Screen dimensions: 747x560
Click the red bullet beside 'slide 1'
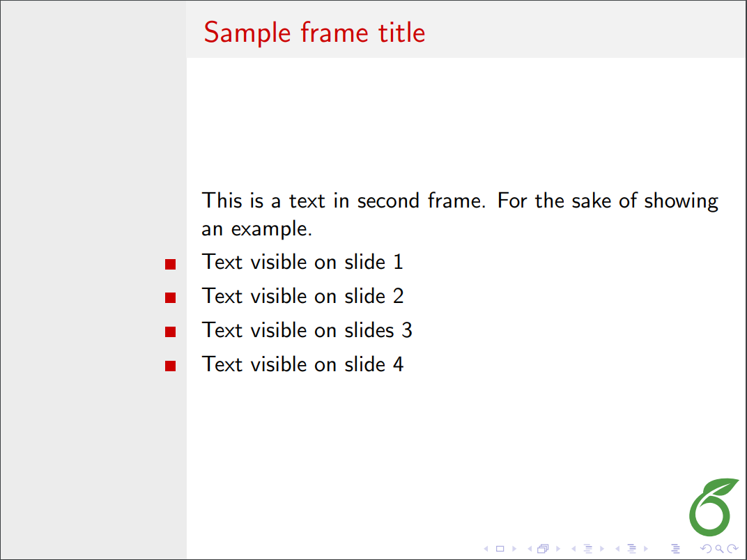click(170, 264)
